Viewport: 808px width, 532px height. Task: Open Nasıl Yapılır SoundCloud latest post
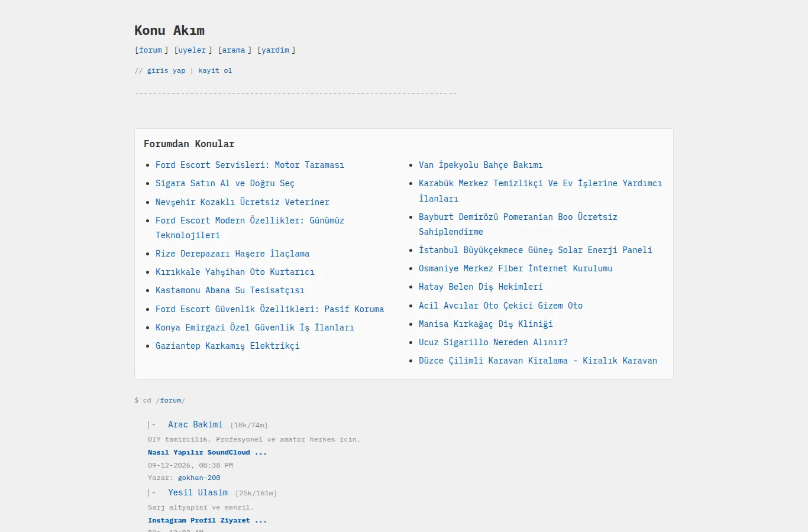tap(208, 452)
